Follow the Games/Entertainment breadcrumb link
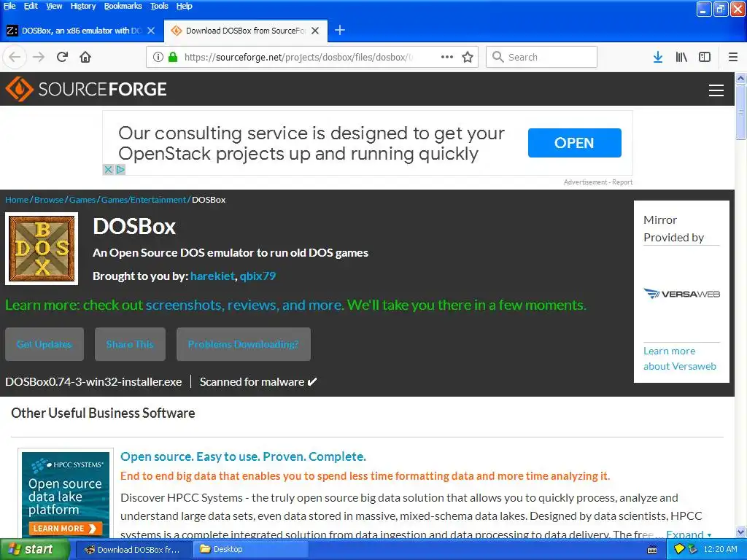 (x=144, y=200)
